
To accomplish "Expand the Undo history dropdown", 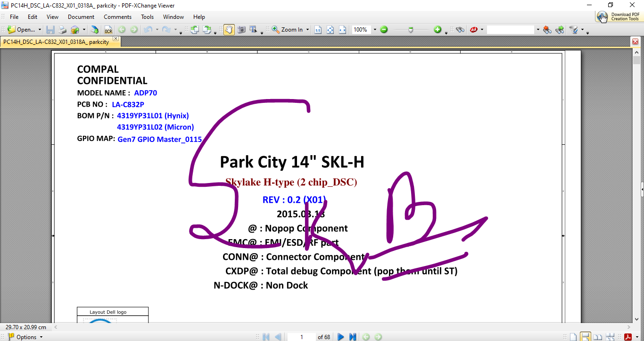I will pos(156,30).
